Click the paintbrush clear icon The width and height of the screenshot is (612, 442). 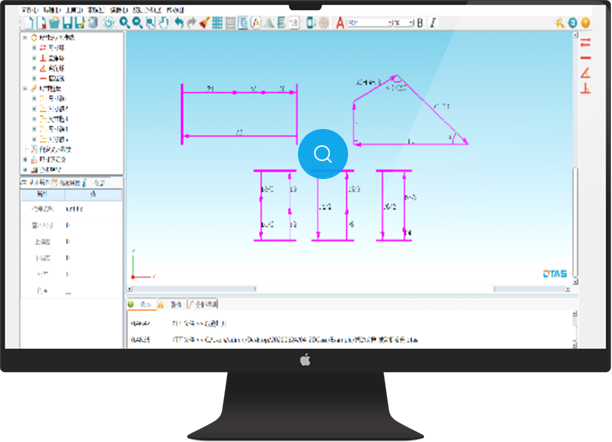point(204,22)
